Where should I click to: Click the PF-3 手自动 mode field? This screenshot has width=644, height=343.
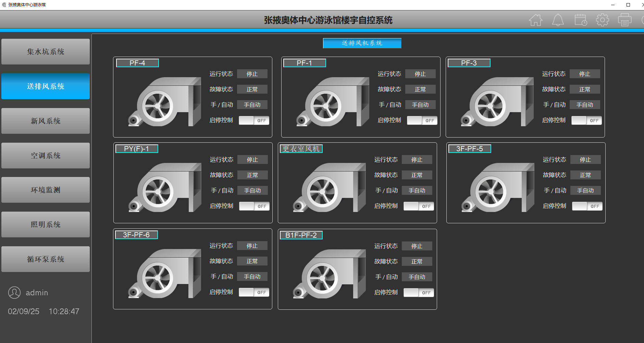(584, 105)
